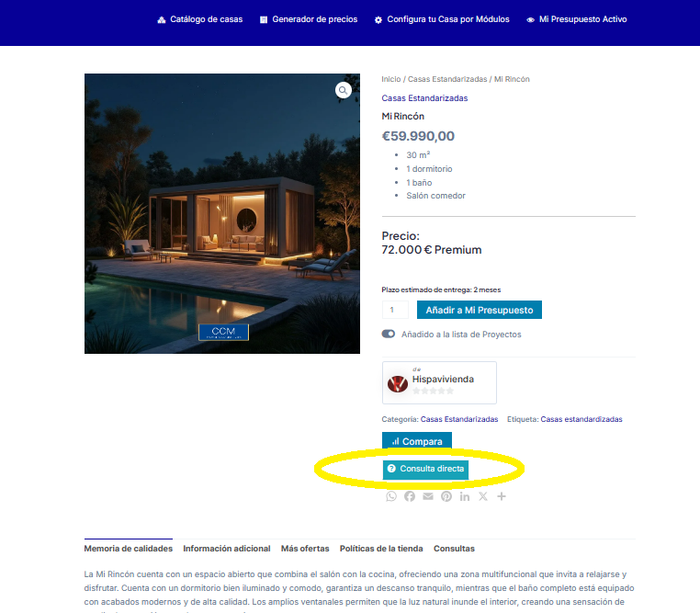The image size is (700, 613).
Task: Open more share options plus icon
Action: point(502,496)
